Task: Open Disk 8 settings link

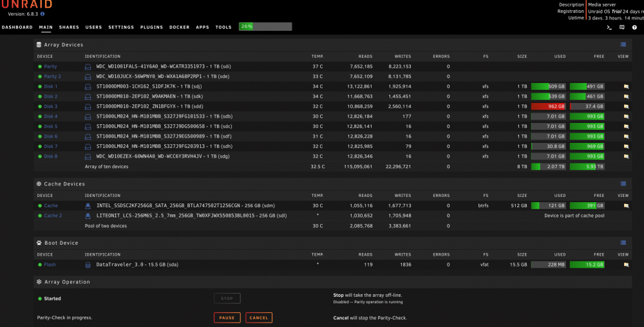Action: (x=51, y=156)
